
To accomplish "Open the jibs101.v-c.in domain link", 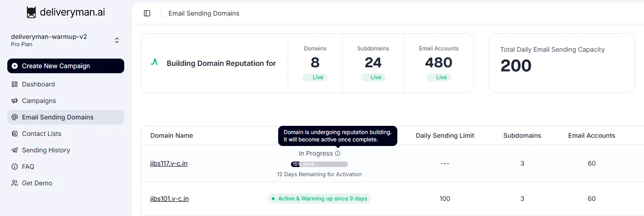I will click(169, 199).
